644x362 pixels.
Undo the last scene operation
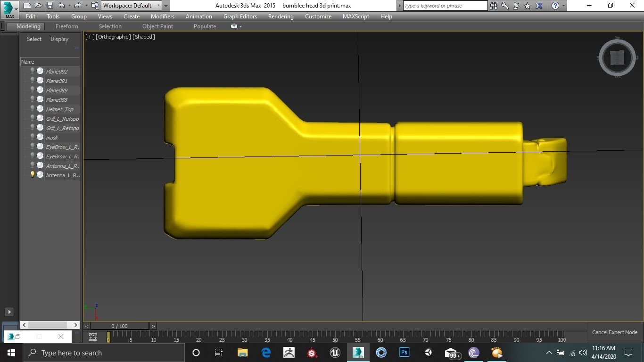click(x=61, y=6)
